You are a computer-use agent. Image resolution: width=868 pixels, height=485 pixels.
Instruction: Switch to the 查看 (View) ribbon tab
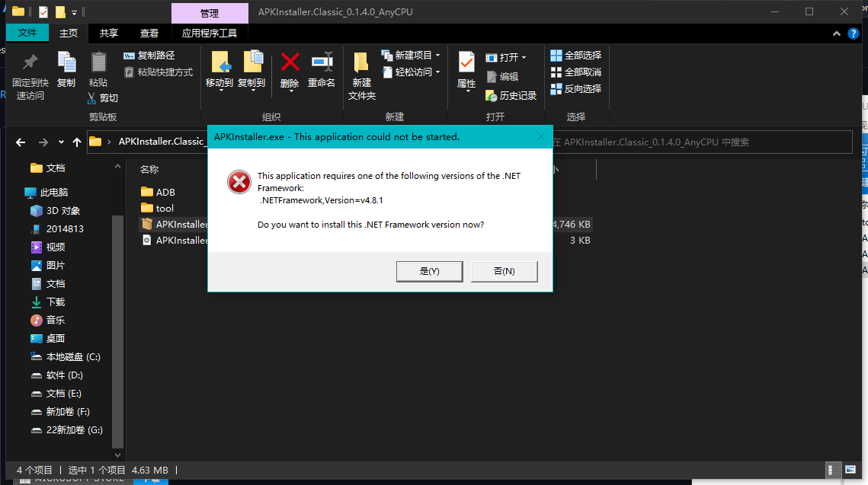(149, 33)
